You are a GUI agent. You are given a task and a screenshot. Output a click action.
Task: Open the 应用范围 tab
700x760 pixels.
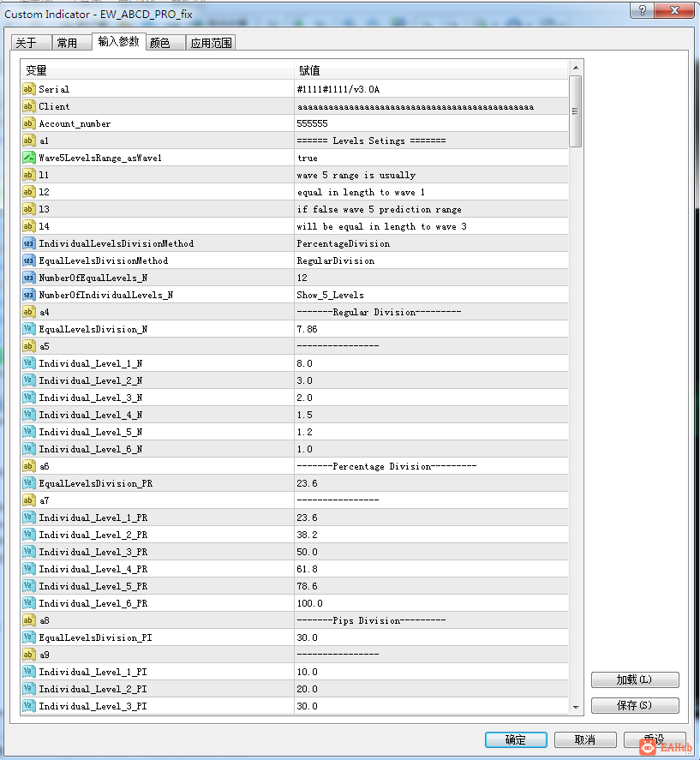(211, 43)
